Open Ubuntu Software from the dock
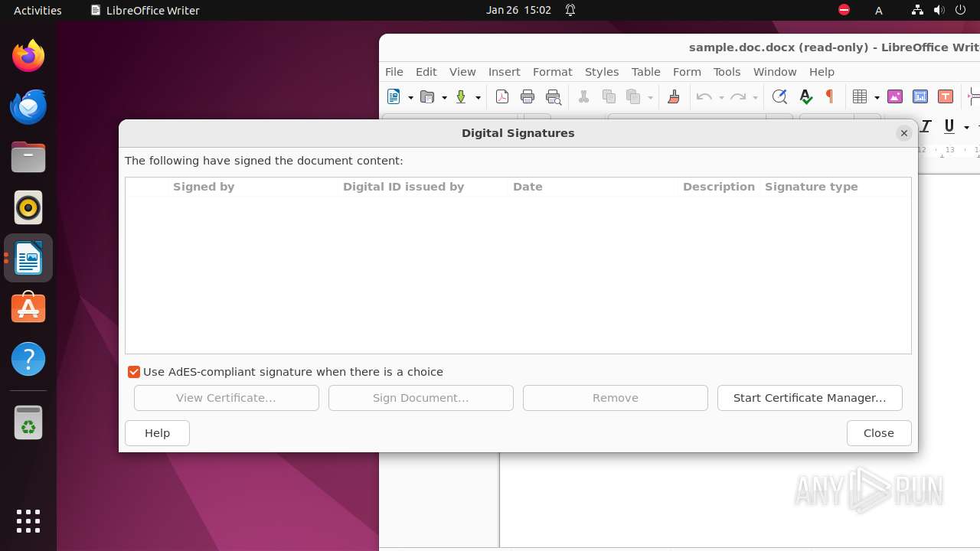This screenshot has height=551, width=980. point(28,308)
